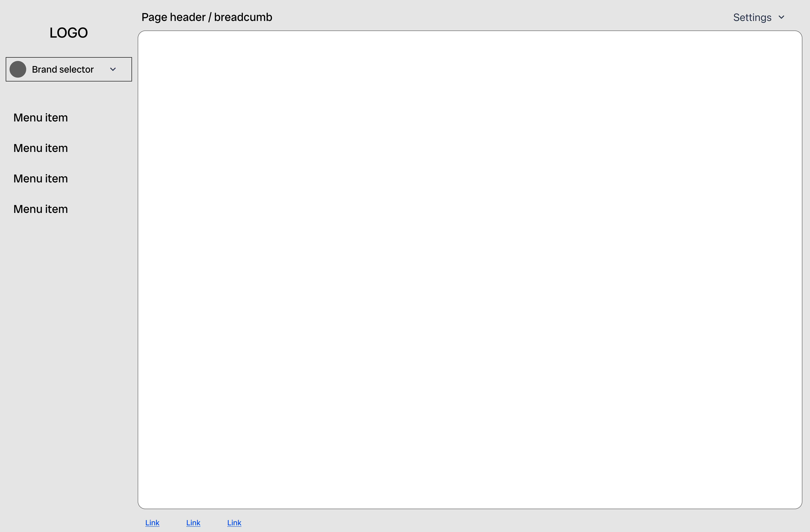Open the third Link in the footer
This screenshot has width=810, height=532.
coord(234,522)
